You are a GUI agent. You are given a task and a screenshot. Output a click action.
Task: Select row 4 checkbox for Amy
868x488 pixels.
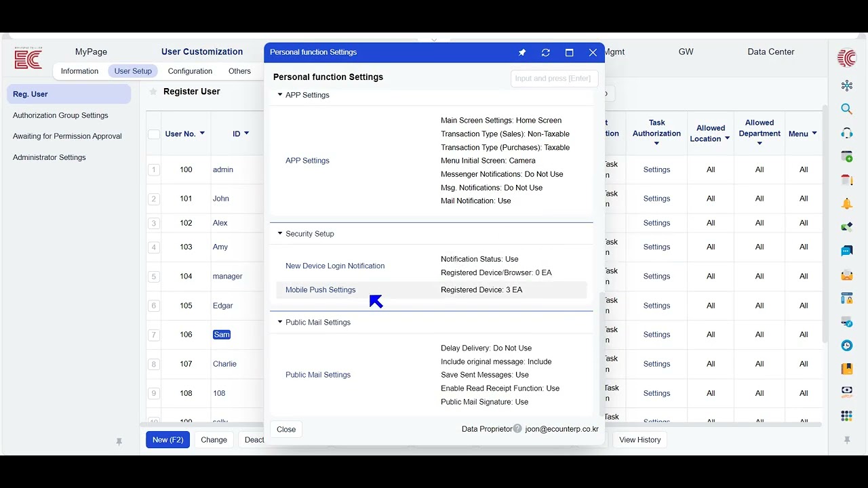click(154, 247)
